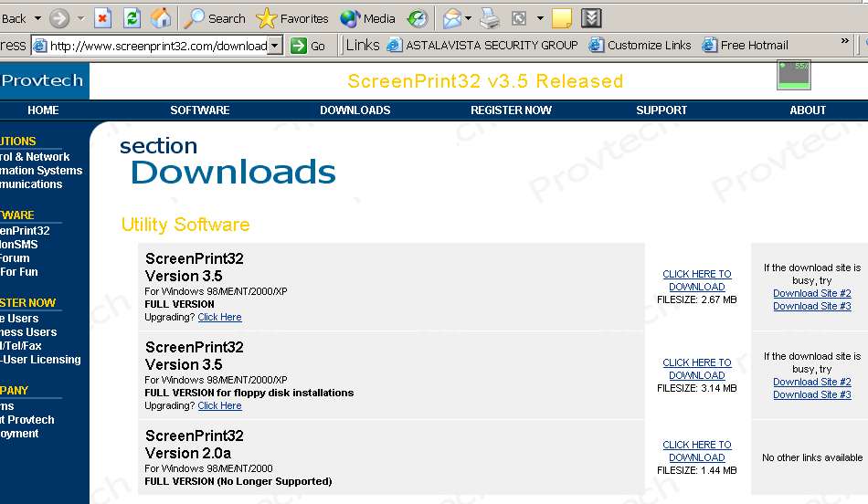Image resolution: width=868 pixels, height=504 pixels.
Task: Open SOFTWARE navigation menu item
Action: click(x=200, y=110)
